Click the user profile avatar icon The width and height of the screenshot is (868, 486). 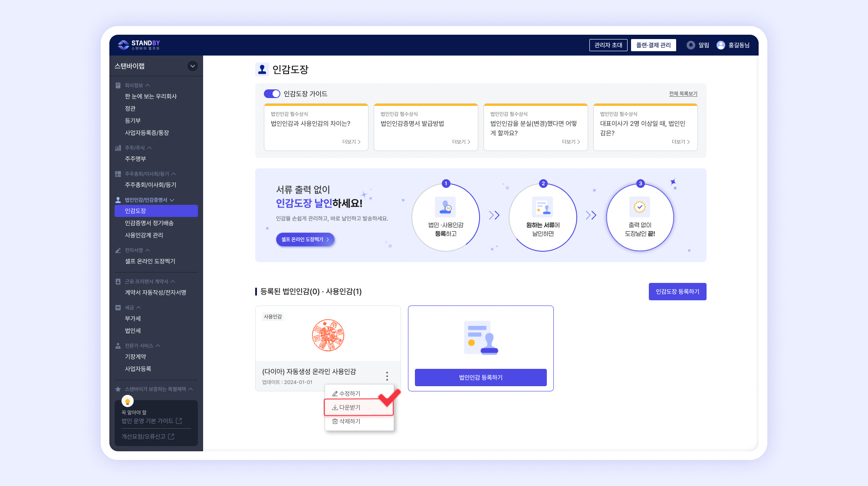tap(720, 45)
